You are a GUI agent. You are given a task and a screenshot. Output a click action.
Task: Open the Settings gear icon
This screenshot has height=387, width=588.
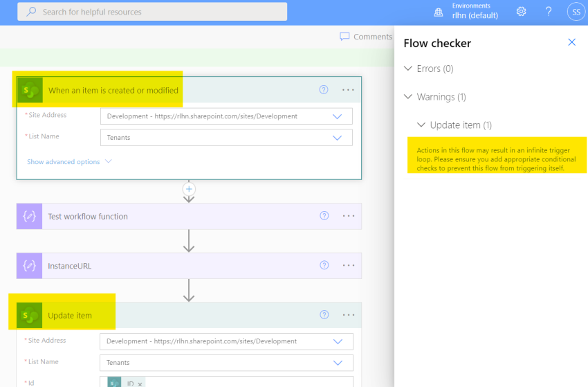tap(521, 12)
